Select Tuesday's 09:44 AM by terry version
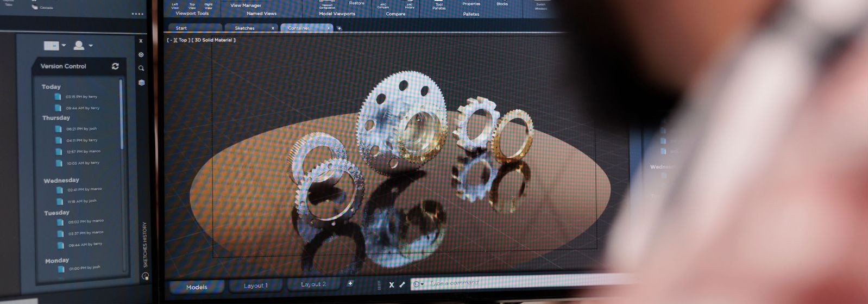Image resolution: width=868 pixels, height=304 pixels. click(80, 245)
